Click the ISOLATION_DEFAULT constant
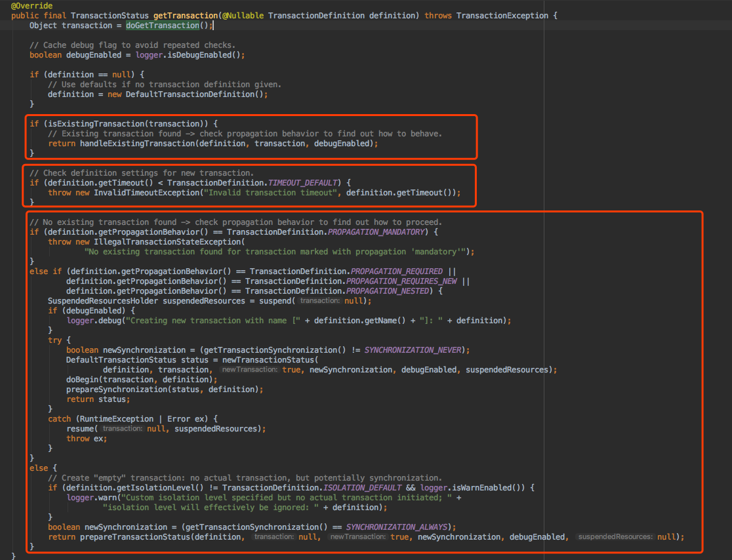The image size is (732, 560). 363,488
